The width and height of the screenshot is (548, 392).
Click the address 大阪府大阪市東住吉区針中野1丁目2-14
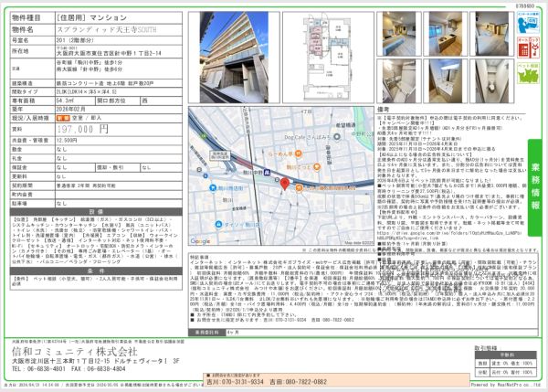109,54
